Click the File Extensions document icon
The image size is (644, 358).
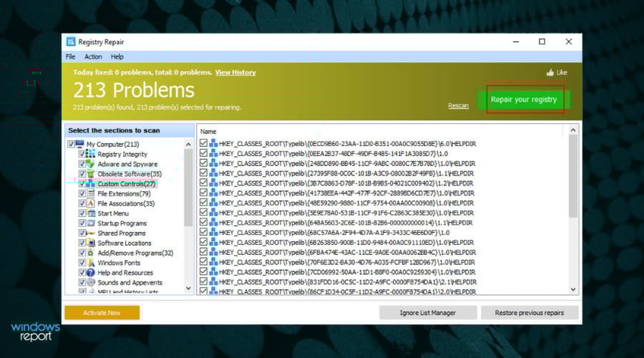pos(90,193)
